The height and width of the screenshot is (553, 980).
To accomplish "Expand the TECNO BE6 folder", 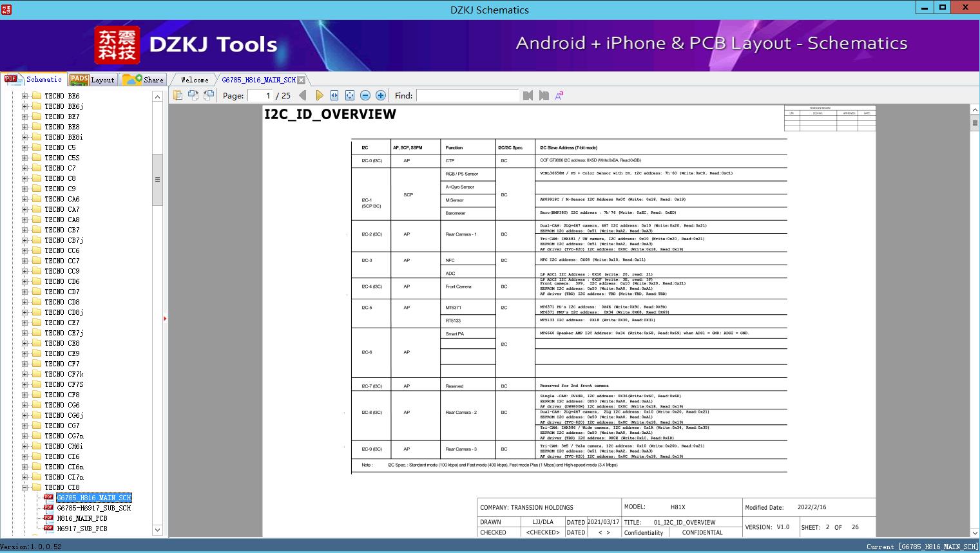I will coord(25,96).
